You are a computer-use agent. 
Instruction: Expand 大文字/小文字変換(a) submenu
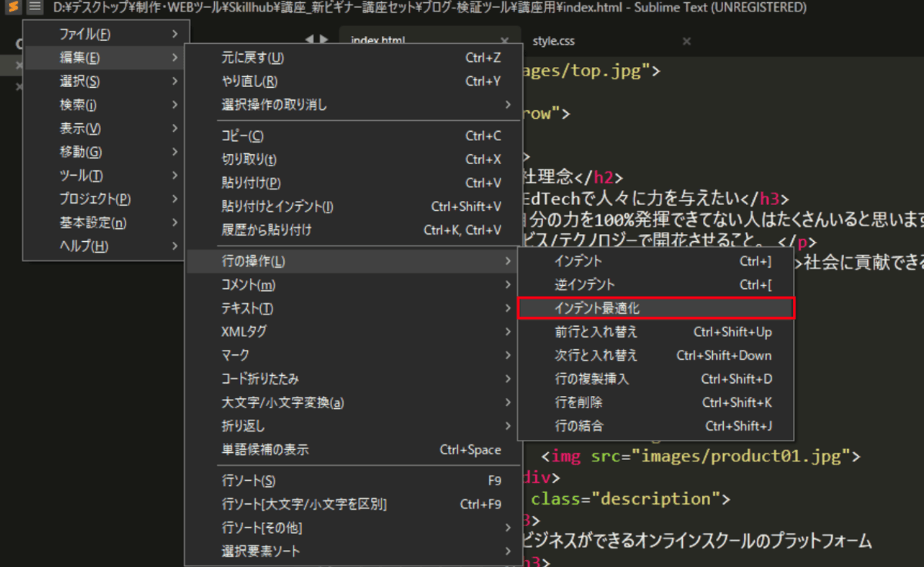pos(351,402)
